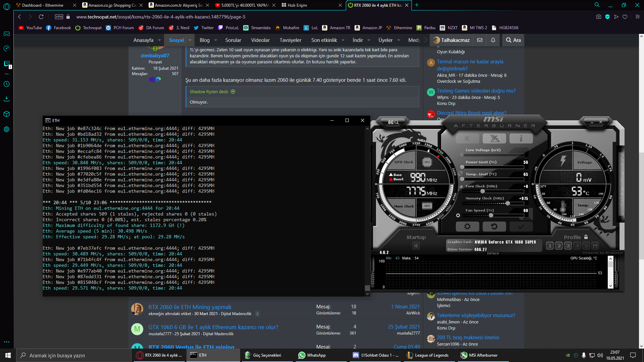The height and width of the screenshot is (362, 644).
Task: Toggle fan speed Auto mode
Action: [x=527, y=218]
